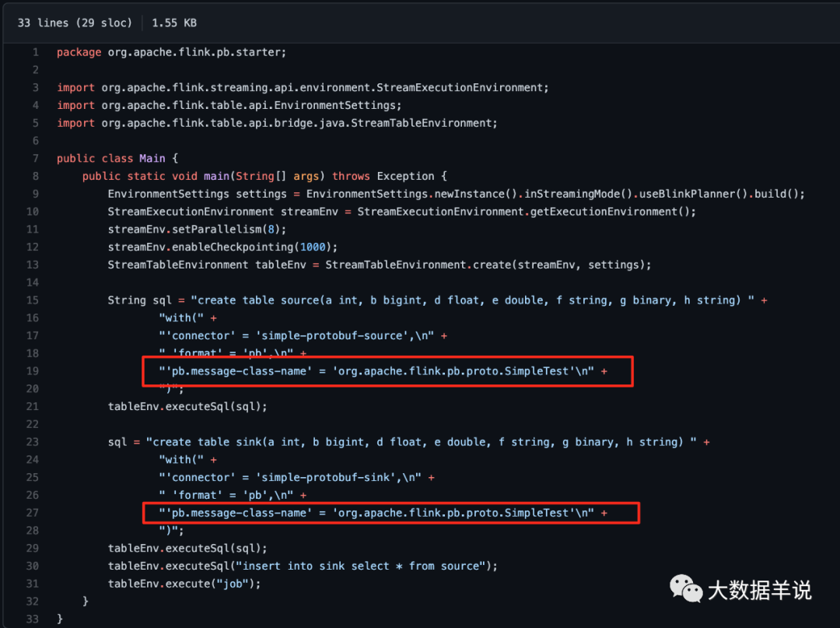Click line number 3 in the gutter
Image resolution: width=840 pixels, height=628 pixels.
coord(35,88)
